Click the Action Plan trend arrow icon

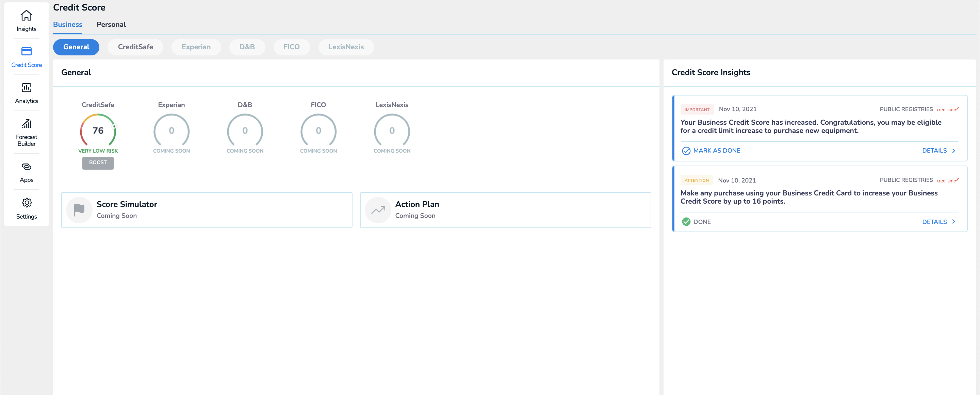pos(378,210)
